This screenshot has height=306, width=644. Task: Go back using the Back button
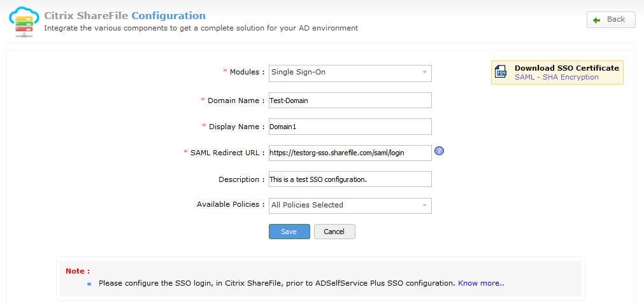click(610, 20)
